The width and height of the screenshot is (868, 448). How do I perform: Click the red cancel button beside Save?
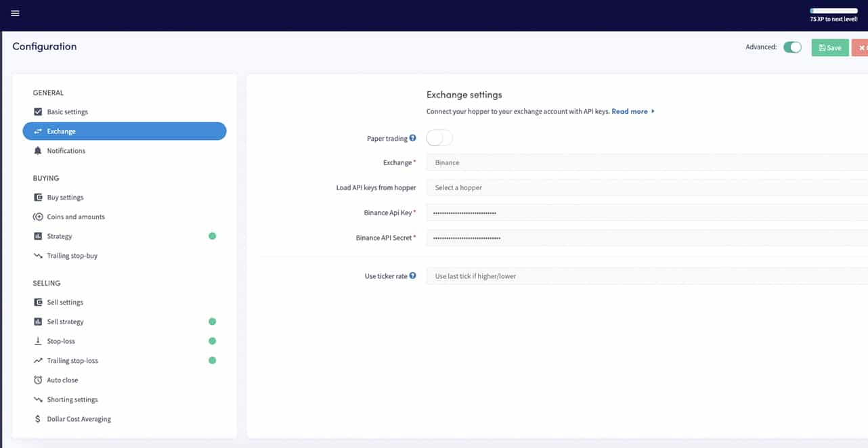[x=860, y=47]
